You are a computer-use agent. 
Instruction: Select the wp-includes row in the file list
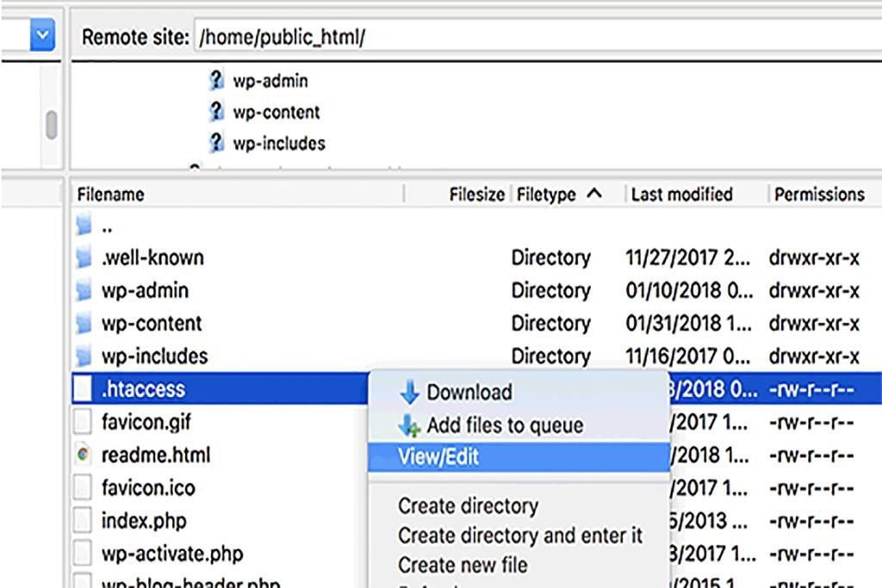476,356
